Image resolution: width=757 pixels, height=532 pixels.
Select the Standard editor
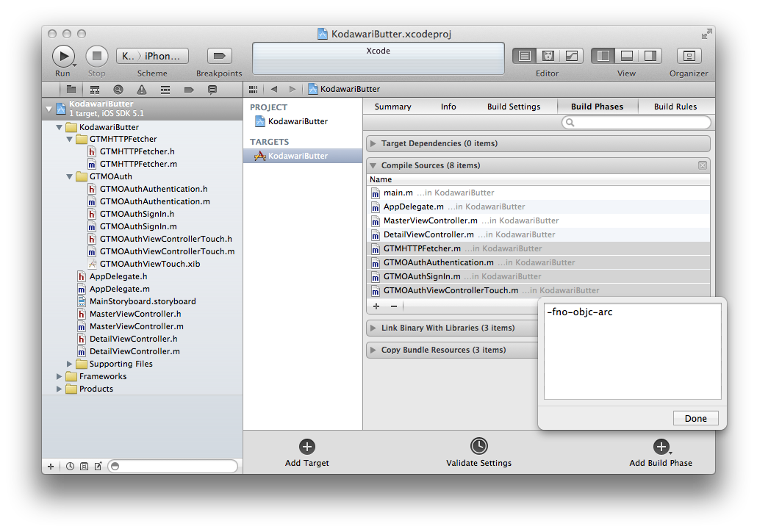coord(524,56)
